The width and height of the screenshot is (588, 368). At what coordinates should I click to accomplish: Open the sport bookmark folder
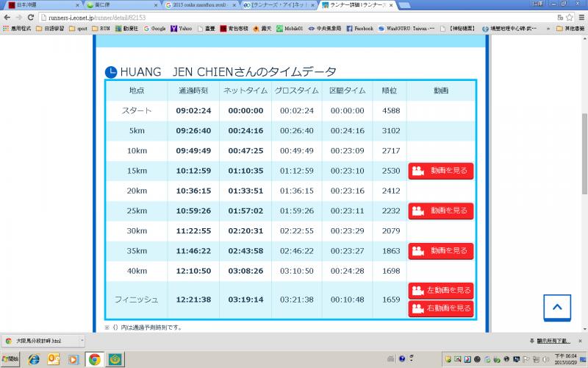click(78, 29)
